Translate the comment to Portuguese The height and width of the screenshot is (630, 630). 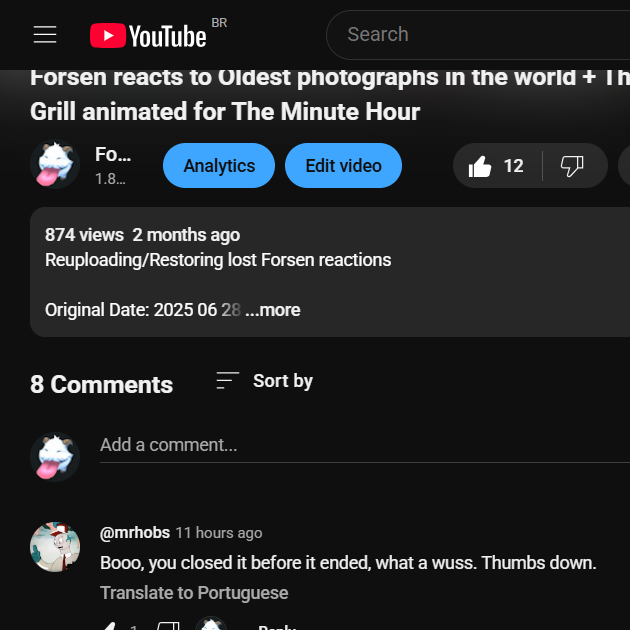point(194,593)
